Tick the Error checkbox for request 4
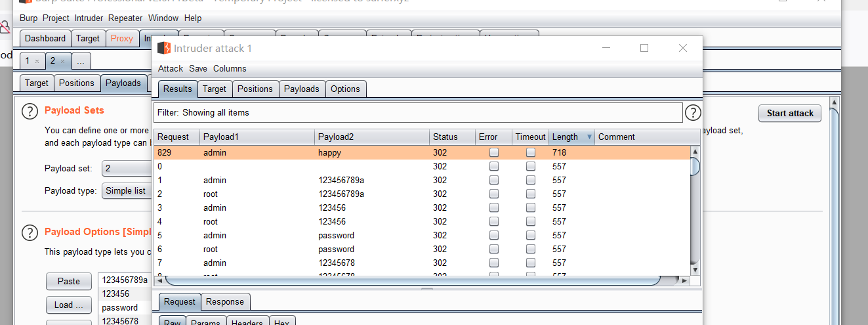The image size is (868, 325). click(x=494, y=221)
